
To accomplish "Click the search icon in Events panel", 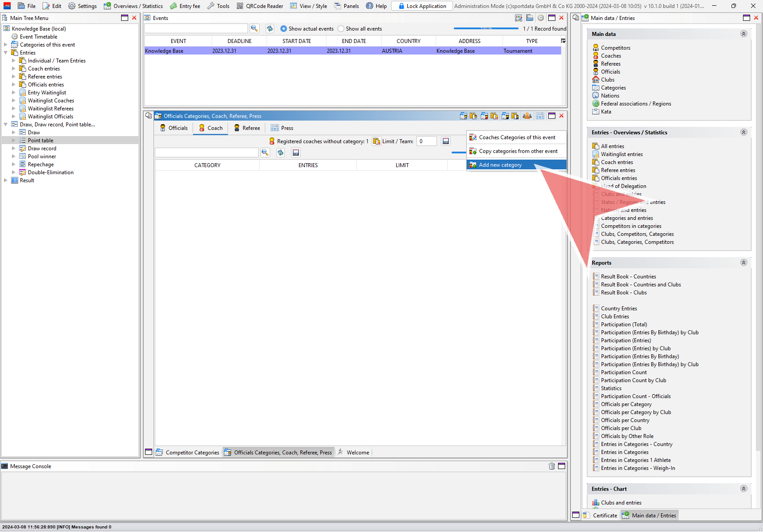I will tap(254, 28).
